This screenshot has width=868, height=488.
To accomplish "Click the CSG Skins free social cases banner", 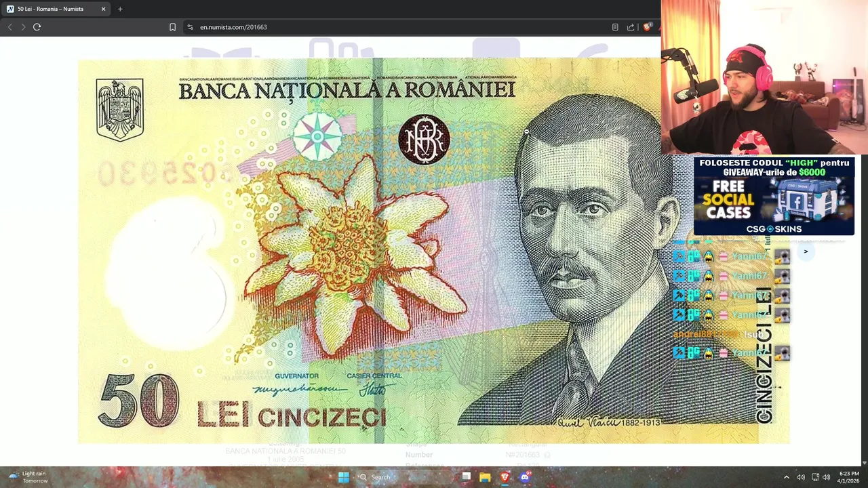I will pos(774,196).
